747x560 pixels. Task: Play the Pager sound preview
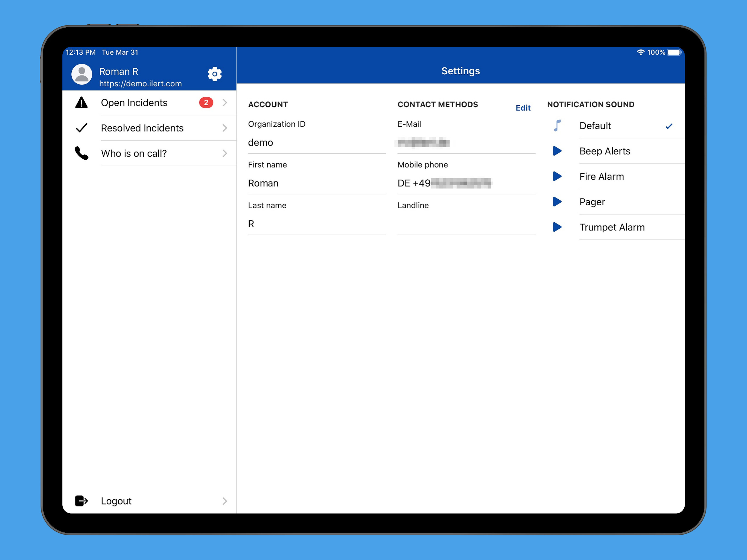click(x=557, y=202)
